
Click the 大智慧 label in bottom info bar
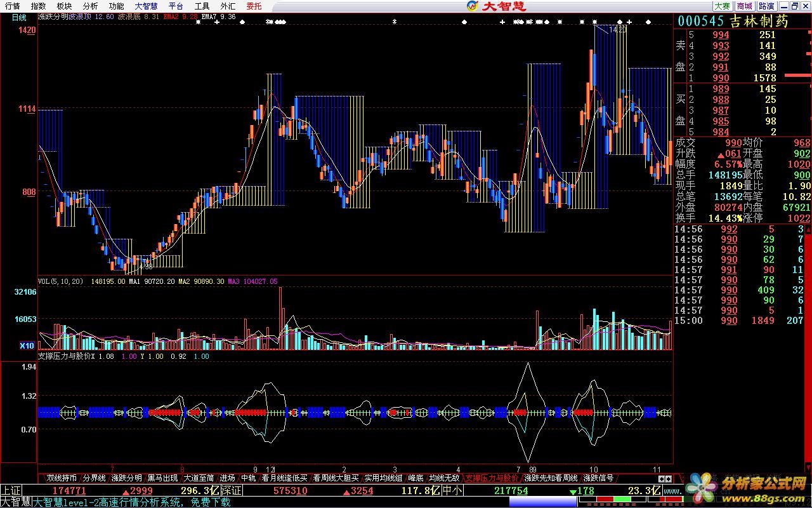(x=16, y=502)
